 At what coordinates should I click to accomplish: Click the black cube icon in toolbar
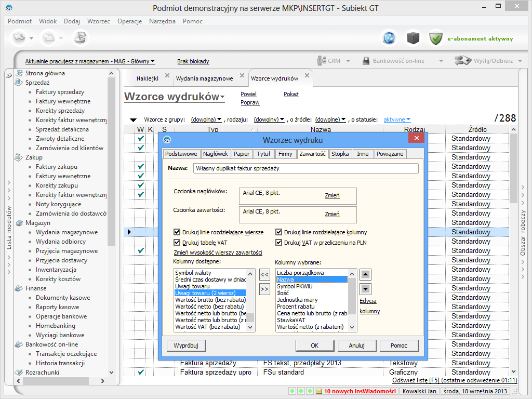pyautogui.click(x=413, y=38)
